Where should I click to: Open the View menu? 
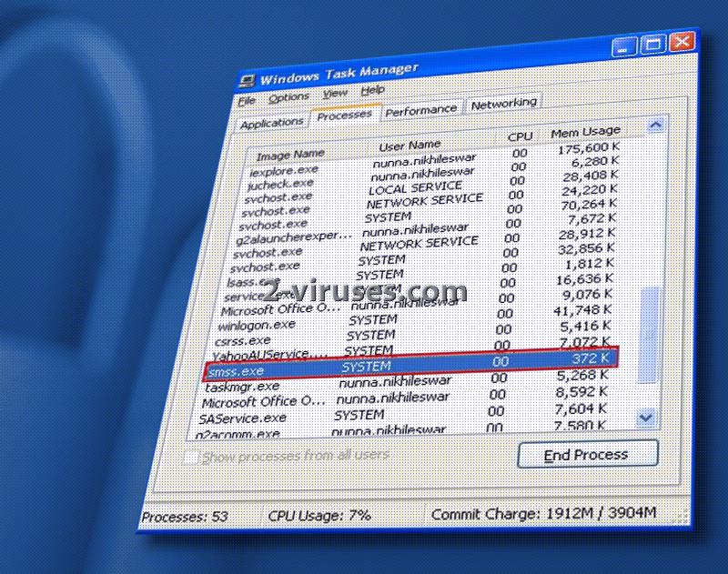[x=335, y=94]
